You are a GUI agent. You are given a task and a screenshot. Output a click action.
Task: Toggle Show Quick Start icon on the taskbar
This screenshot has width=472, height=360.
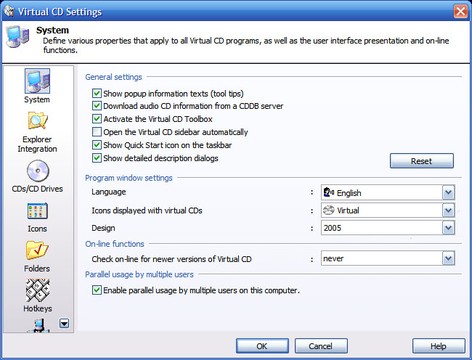[x=97, y=145]
